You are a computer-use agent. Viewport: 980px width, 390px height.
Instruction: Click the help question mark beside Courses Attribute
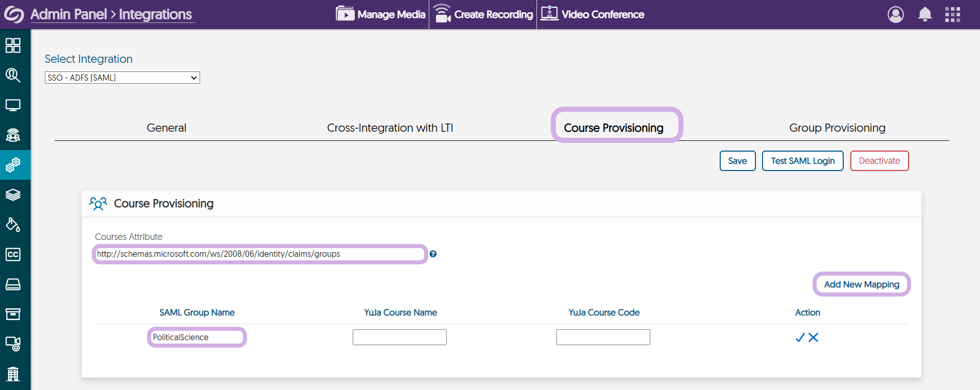tap(433, 254)
